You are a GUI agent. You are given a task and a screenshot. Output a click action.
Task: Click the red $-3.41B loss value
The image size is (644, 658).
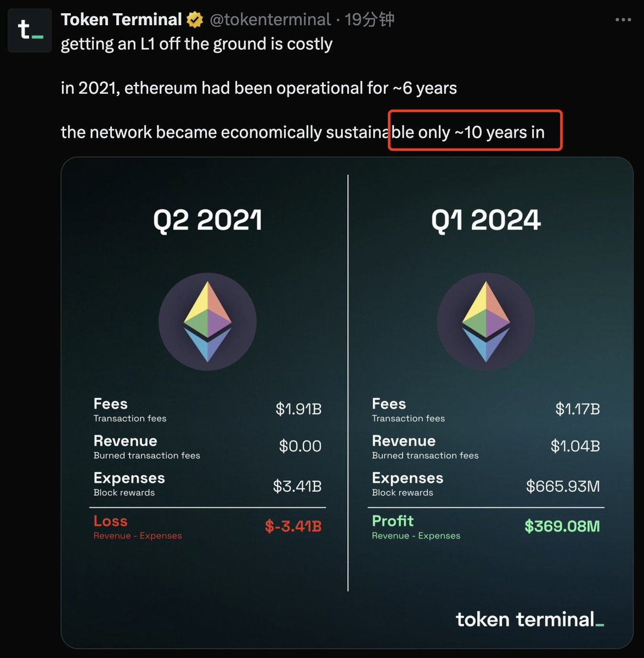point(293,526)
